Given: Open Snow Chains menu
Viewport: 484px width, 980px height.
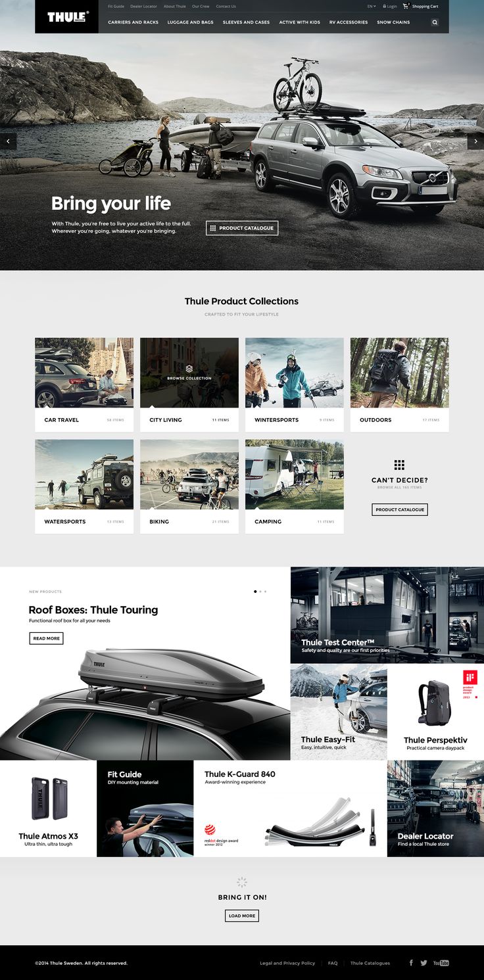Looking at the screenshot, I should pyautogui.click(x=393, y=22).
